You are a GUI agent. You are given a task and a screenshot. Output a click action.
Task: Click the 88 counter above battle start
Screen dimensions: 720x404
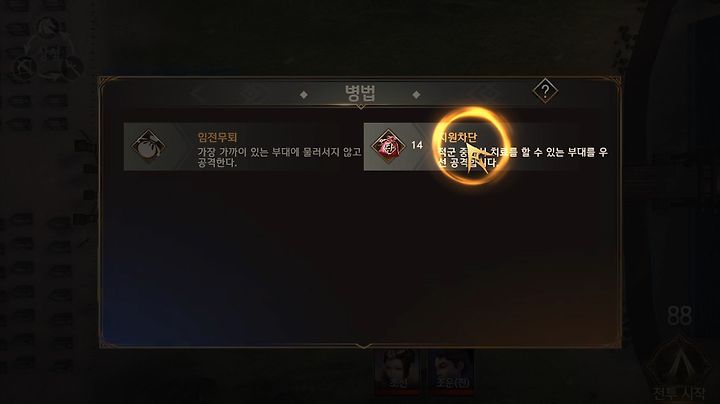pyautogui.click(x=679, y=315)
